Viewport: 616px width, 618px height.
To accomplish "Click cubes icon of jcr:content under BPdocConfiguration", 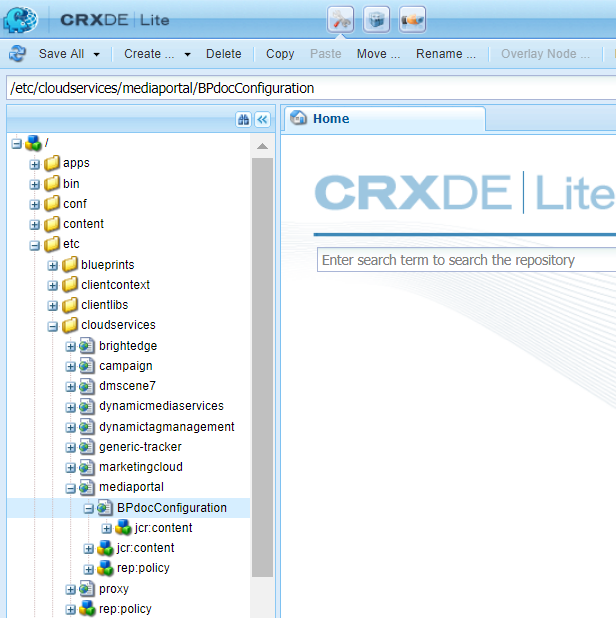I will coord(123,528).
